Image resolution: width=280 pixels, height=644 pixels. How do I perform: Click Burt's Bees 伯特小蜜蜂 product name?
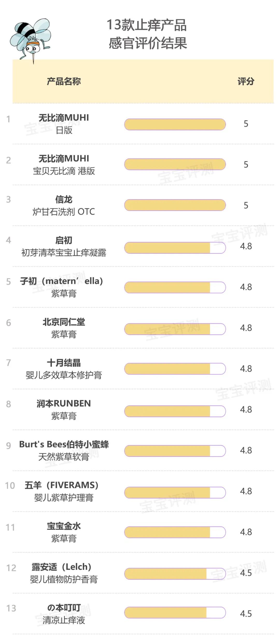64,450
